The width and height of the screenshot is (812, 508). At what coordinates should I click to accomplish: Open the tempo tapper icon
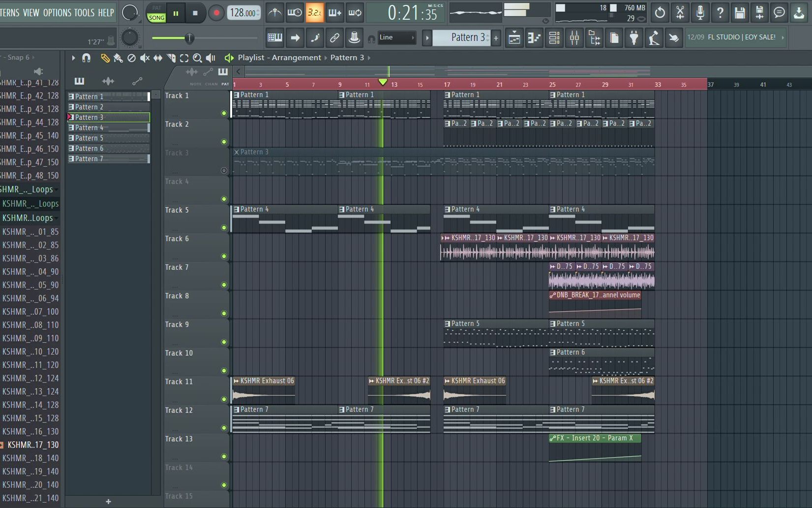[654, 38]
